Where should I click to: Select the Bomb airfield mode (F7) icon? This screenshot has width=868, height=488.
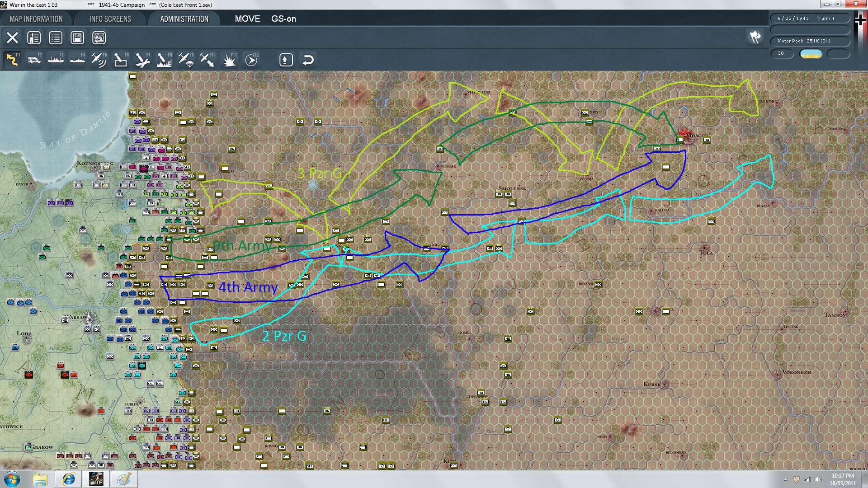142,60
